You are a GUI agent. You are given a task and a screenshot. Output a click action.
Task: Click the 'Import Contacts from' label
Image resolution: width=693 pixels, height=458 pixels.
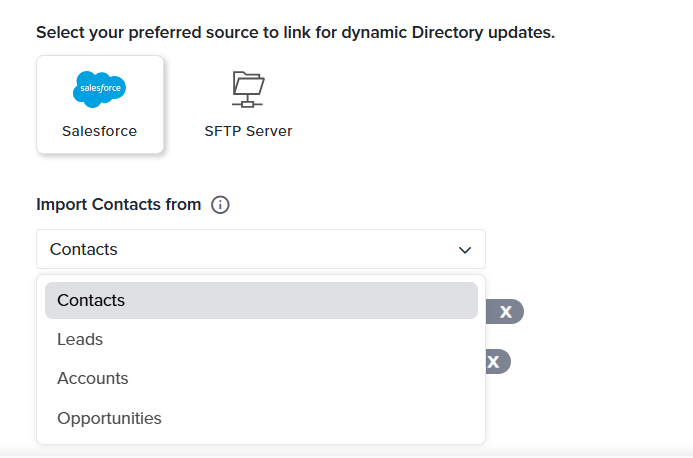point(118,205)
